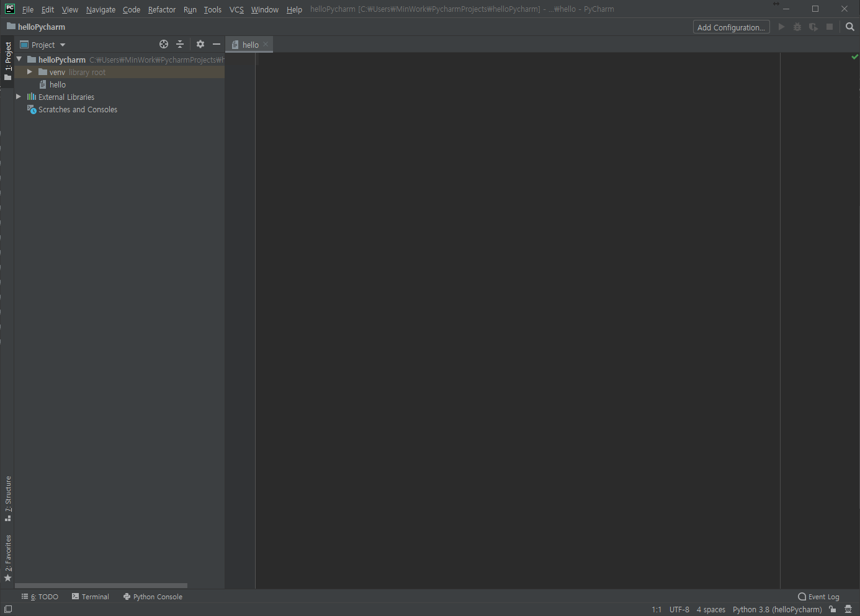Click the Collapse All icon in Project panel
860x616 pixels.
pyautogui.click(x=180, y=44)
